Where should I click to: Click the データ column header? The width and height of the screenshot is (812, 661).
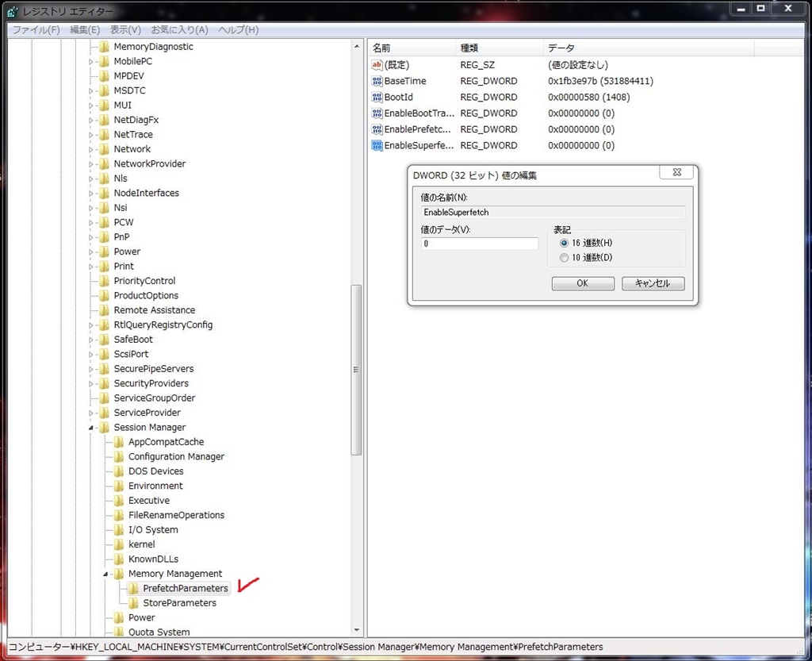pyautogui.click(x=649, y=48)
